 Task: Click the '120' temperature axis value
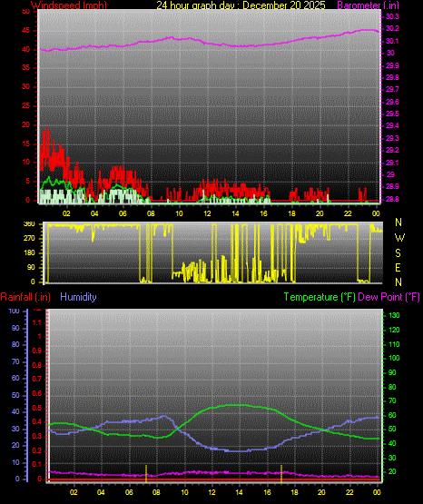pos(394,330)
